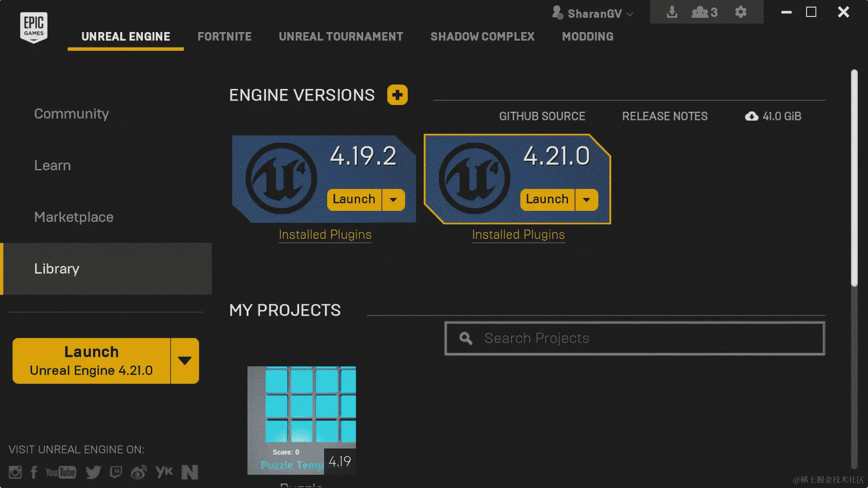Open friends list showing 3 online
This screenshot has height=488, width=868.
(x=704, y=12)
